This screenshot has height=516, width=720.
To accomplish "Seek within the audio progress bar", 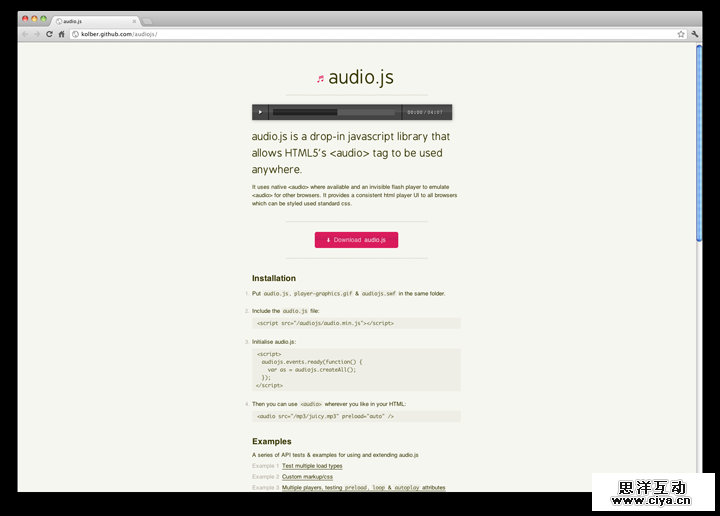I will pos(334,112).
